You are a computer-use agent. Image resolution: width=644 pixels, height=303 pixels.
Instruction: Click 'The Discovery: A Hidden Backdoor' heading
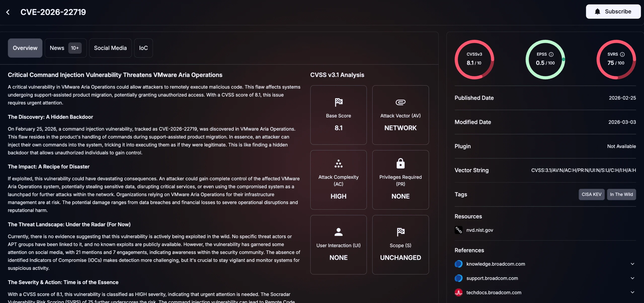pyautogui.click(x=50, y=117)
